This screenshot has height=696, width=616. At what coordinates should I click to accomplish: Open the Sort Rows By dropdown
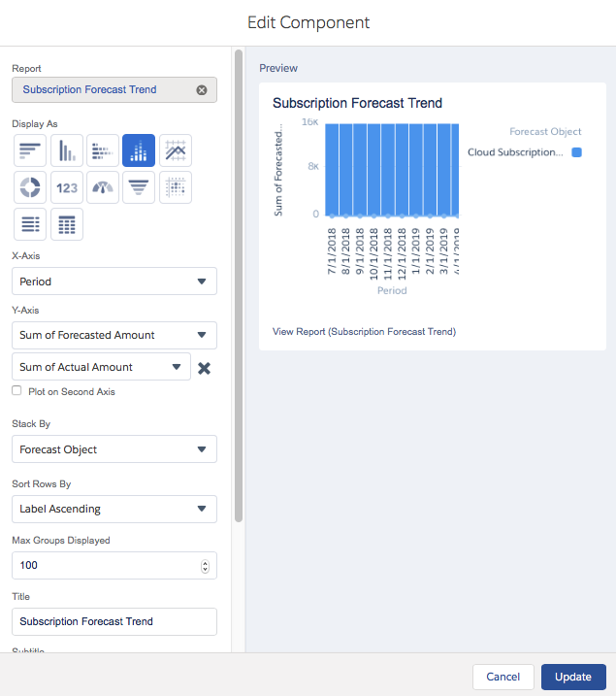pos(113,509)
